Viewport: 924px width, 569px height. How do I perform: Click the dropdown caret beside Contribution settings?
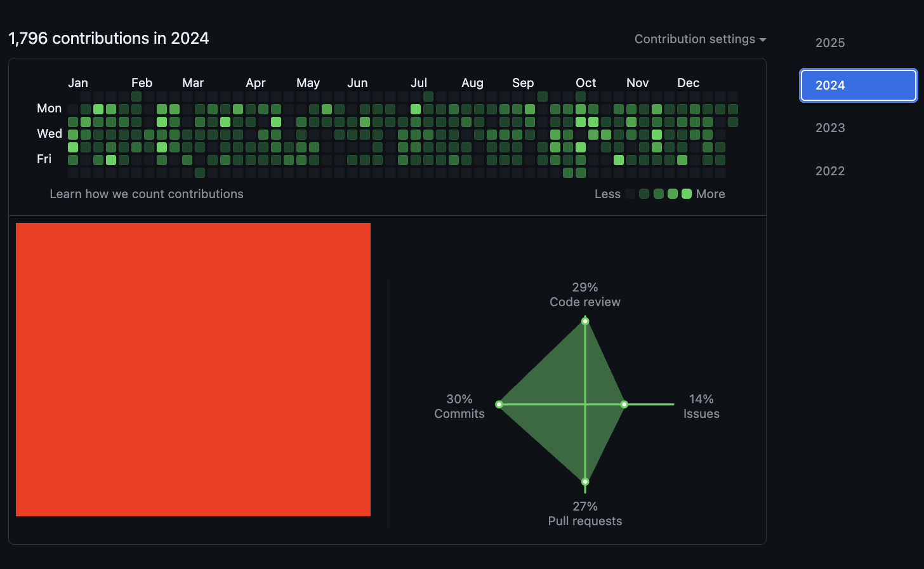point(763,40)
